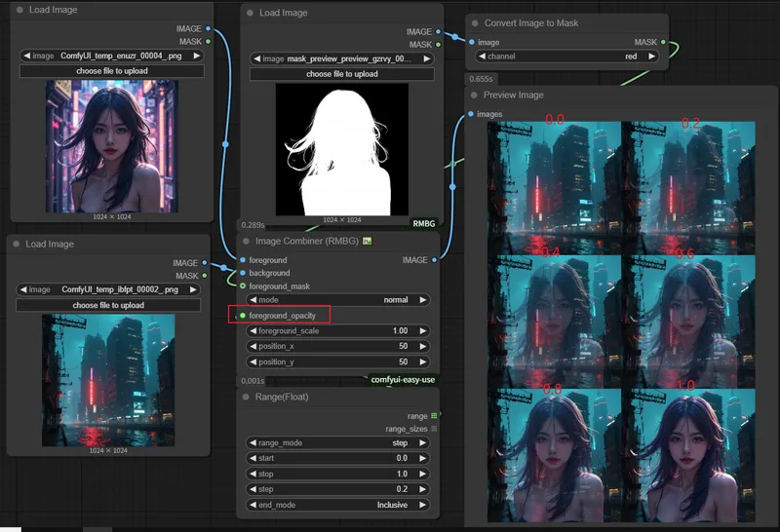Collapse the Range(Float) node via its title dot
The image size is (780, 532).
point(246,398)
